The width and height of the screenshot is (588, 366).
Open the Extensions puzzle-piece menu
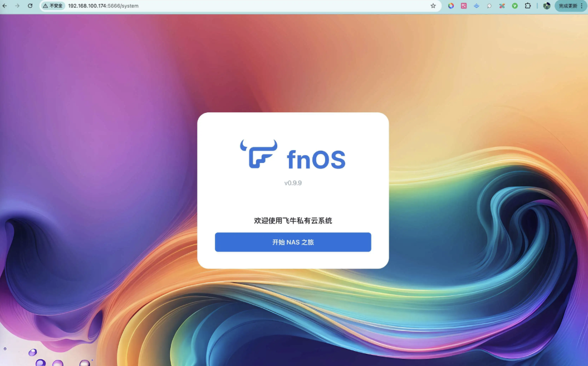tap(528, 6)
